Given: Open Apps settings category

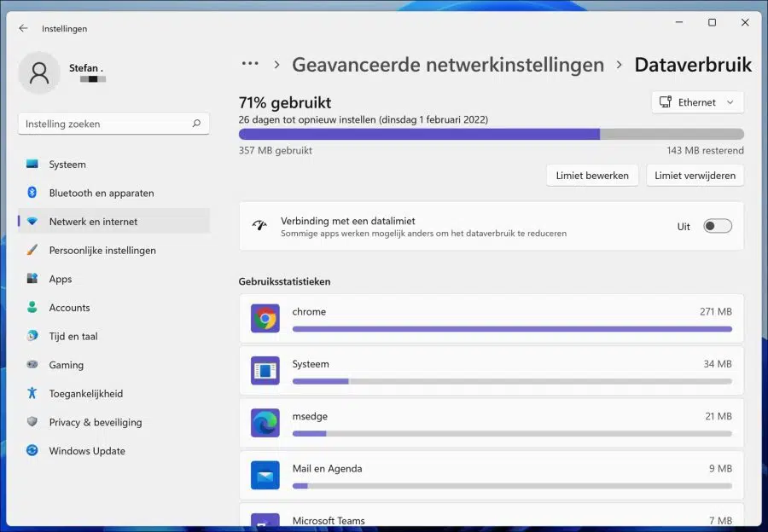Looking at the screenshot, I should click(x=113, y=279).
